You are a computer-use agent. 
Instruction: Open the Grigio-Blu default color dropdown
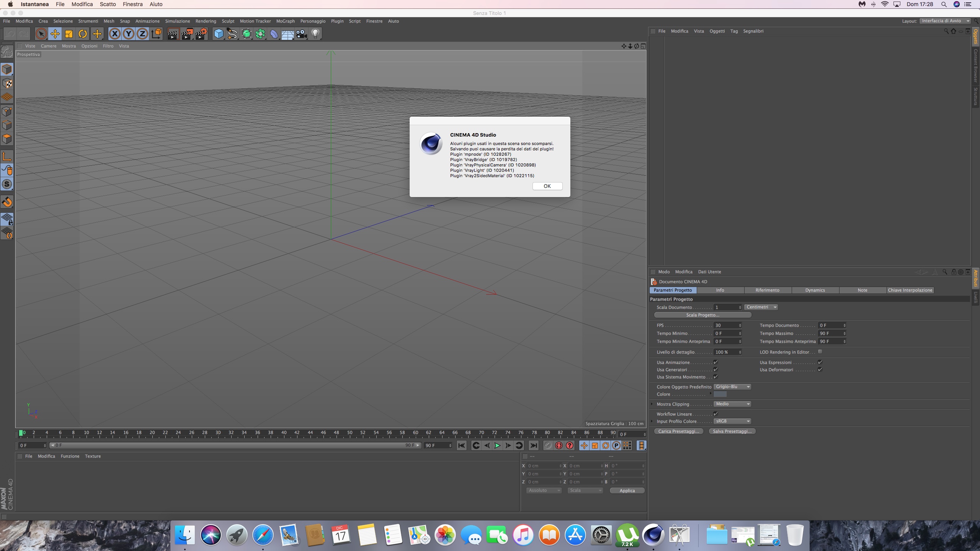[x=732, y=386]
